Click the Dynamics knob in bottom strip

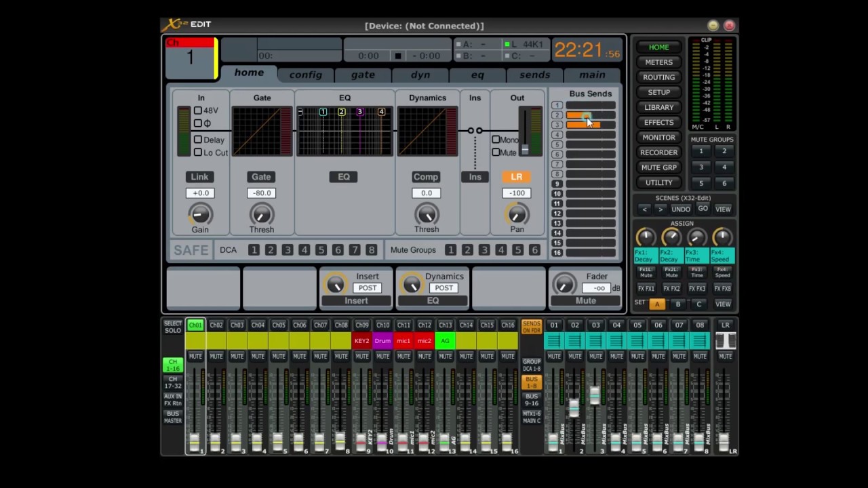pos(412,284)
